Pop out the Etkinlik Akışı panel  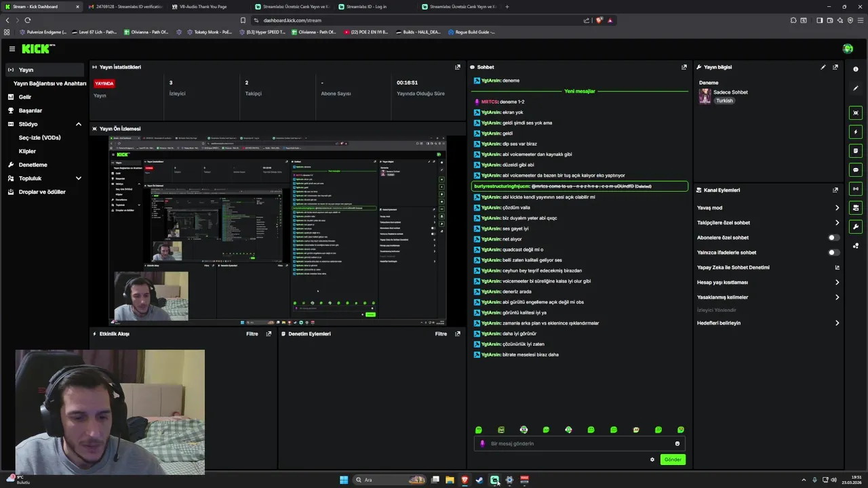point(269,333)
